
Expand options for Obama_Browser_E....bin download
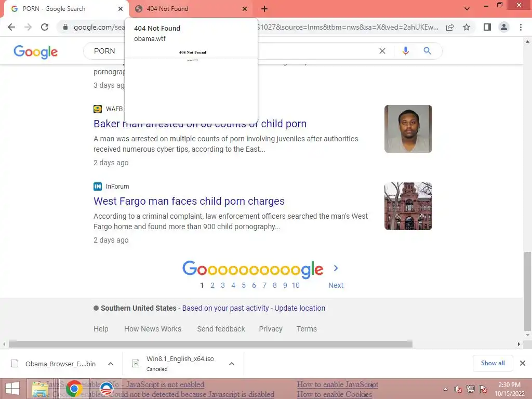[111, 364]
